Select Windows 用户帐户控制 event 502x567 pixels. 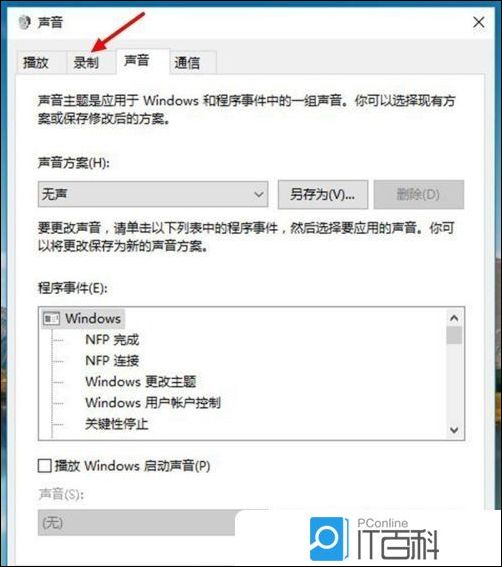pos(153,402)
